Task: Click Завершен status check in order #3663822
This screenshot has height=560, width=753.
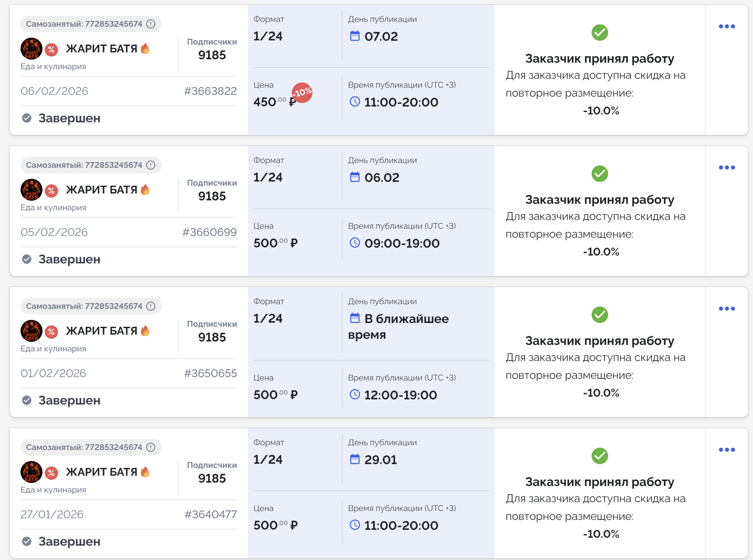Action: pyautogui.click(x=27, y=118)
